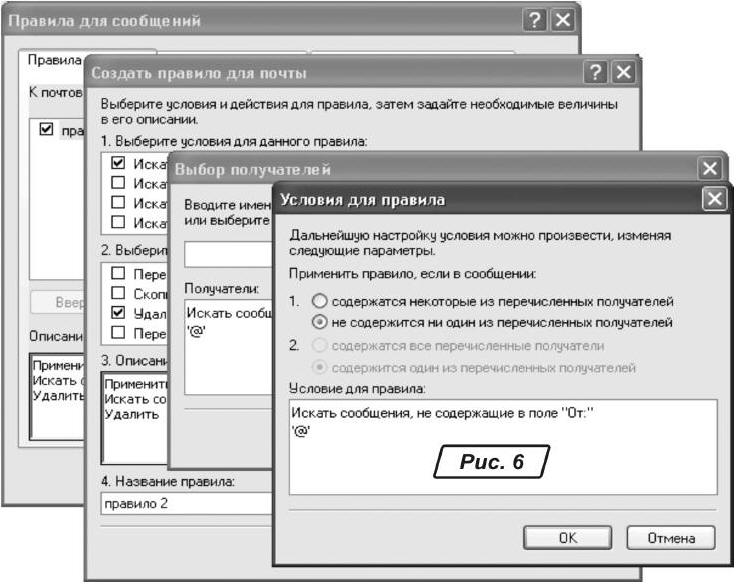This screenshot has width=736, height=584.
Task: Enable the "Скоп…" action checkbox
Action: point(118,294)
